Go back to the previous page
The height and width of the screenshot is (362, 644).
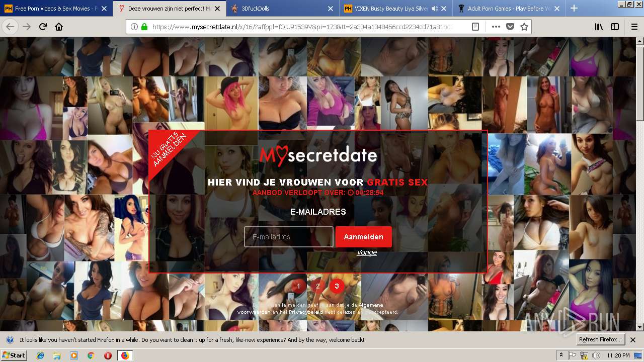[10, 27]
